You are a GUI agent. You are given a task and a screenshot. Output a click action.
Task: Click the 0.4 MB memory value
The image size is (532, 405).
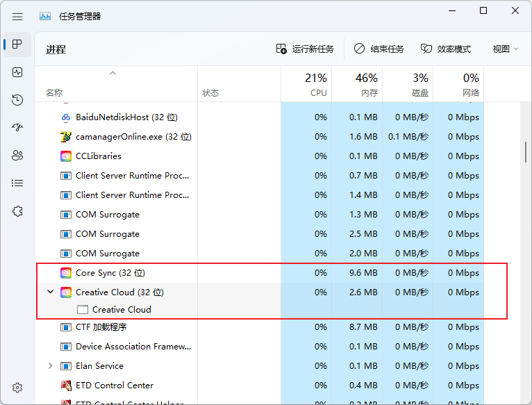(x=363, y=386)
